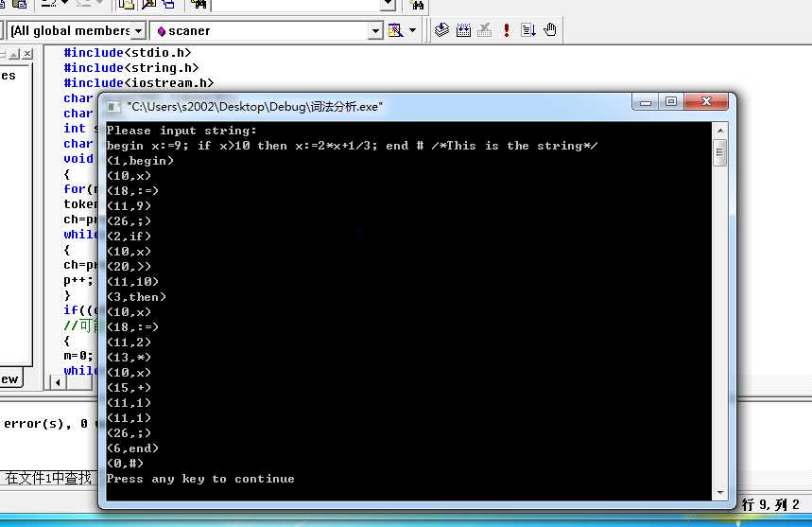Click the 'p++;' code line
Image resolution: width=812 pixels, height=527 pixels.
78,280
